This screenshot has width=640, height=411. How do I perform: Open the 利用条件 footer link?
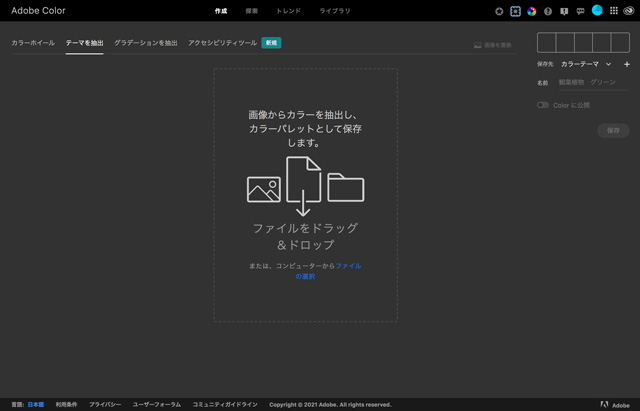point(66,404)
